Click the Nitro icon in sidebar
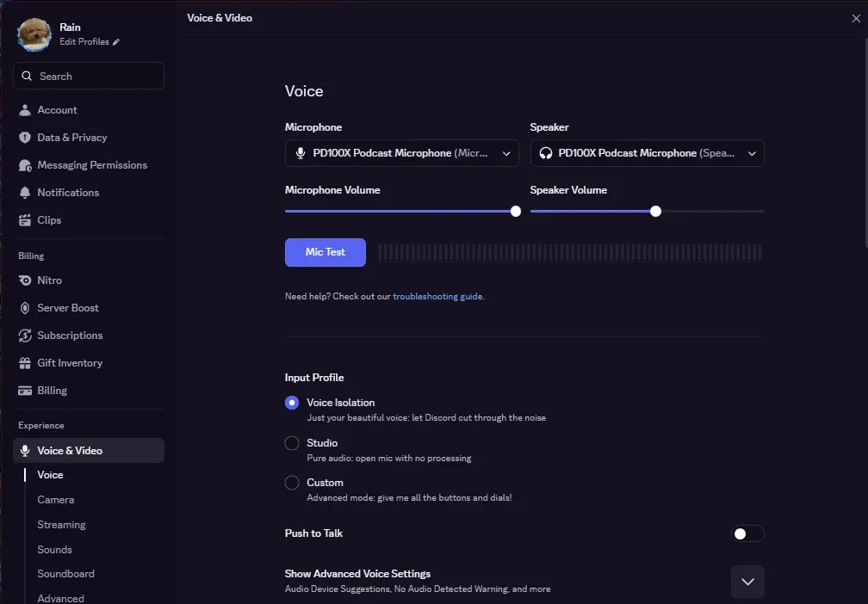This screenshot has width=868, height=604. (24, 280)
